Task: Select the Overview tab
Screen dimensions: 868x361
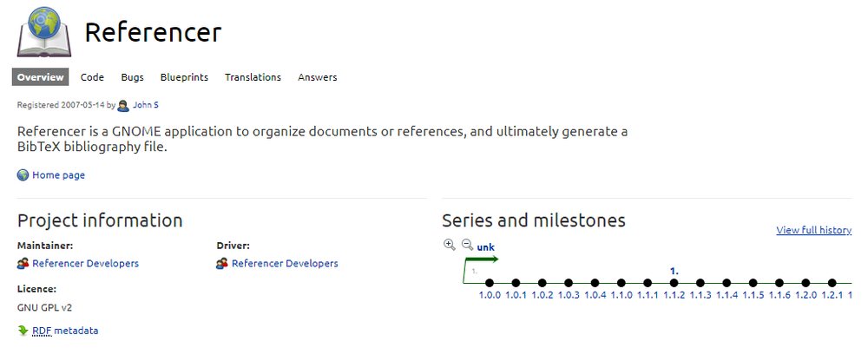Action: 41,77
